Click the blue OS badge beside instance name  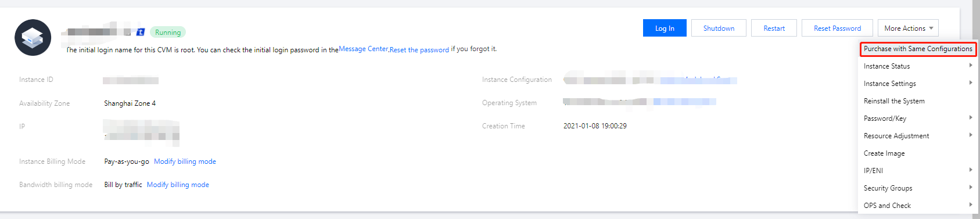coord(140,32)
